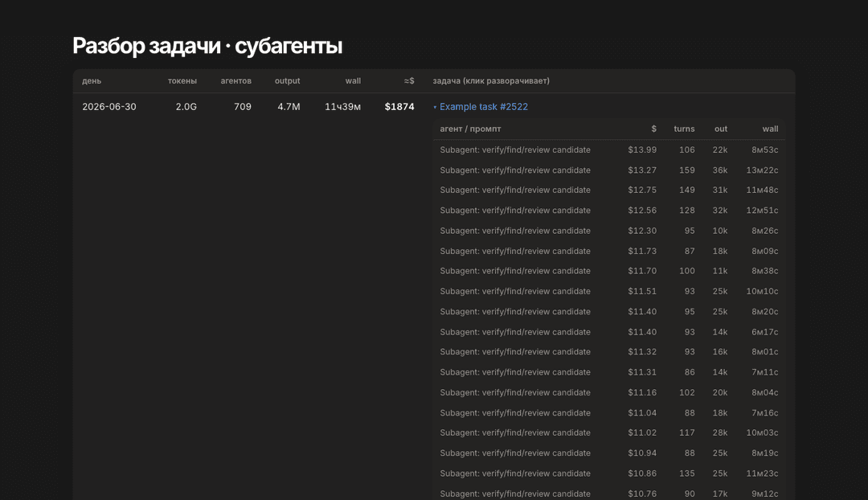Click the subagent cost $11.70

click(x=642, y=271)
